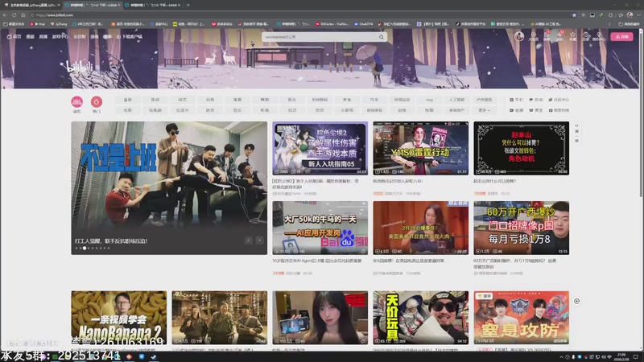Screen dimensions: 644x362
Task: Click the 投稿 upload button
Action: pos(621,36)
